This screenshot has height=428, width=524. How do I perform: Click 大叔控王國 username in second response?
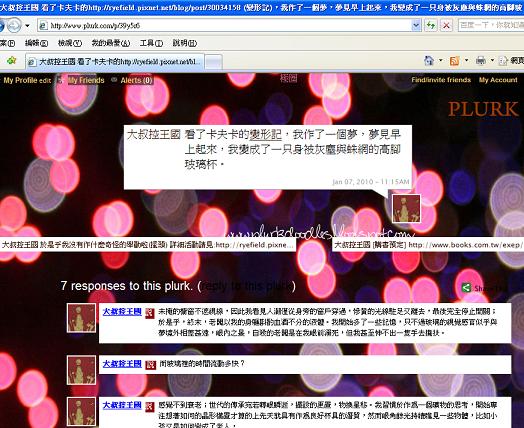(122, 364)
